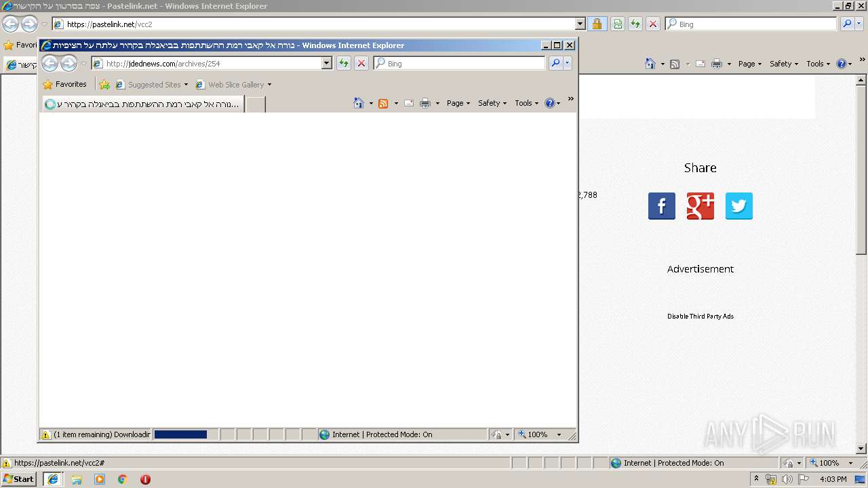Click Internet Explorer taskbar button
The height and width of the screenshot is (488, 868).
(53, 479)
